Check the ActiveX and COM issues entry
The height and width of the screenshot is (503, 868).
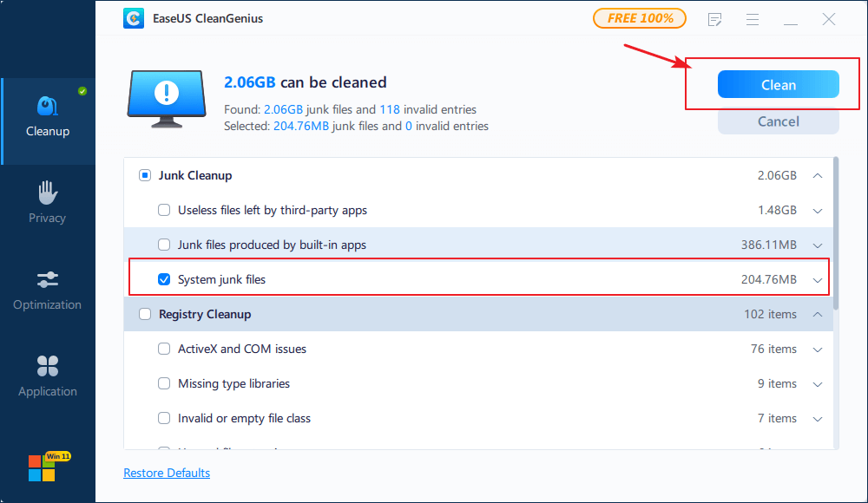164,349
